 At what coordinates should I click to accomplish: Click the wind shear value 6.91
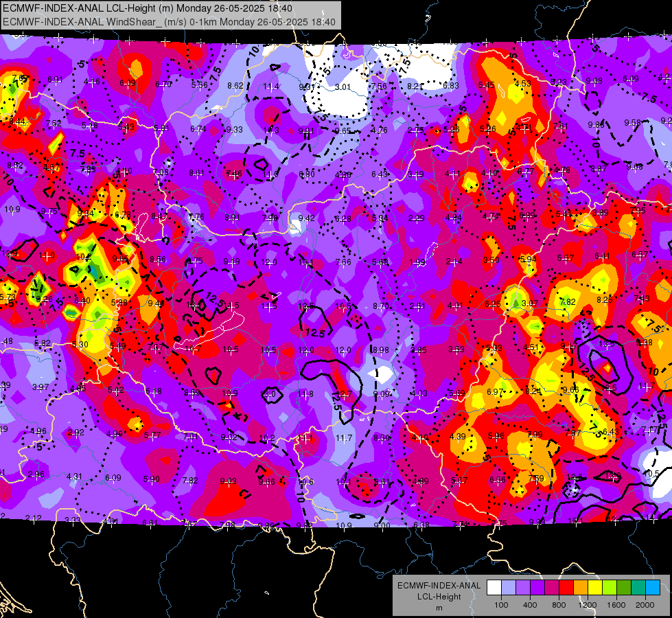(x=56, y=80)
